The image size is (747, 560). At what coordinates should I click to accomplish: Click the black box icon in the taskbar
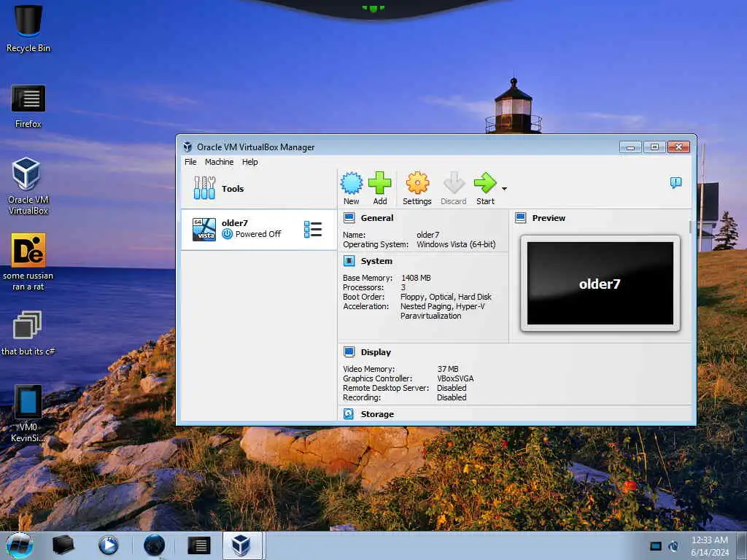point(63,545)
